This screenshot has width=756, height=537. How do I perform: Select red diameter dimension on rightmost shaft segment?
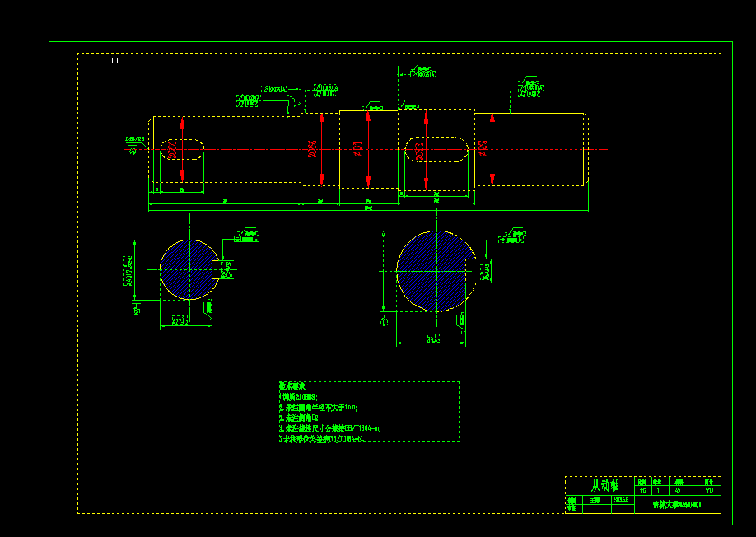[x=483, y=148]
